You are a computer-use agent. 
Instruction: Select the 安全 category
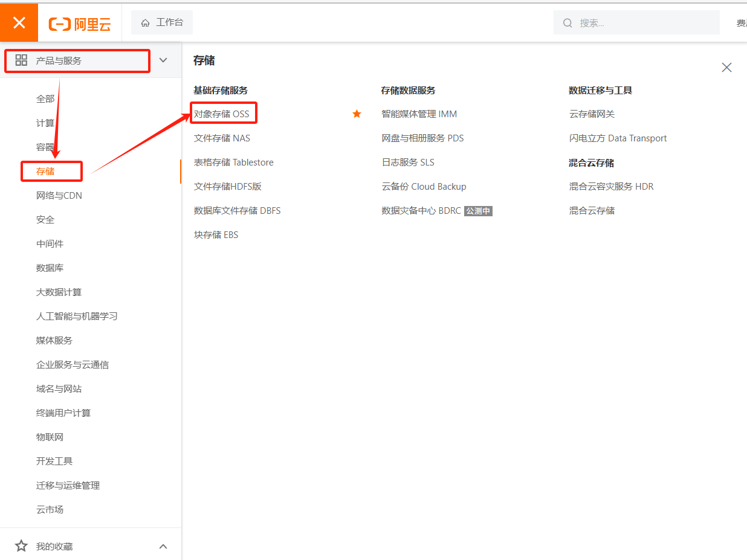pos(45,220)
